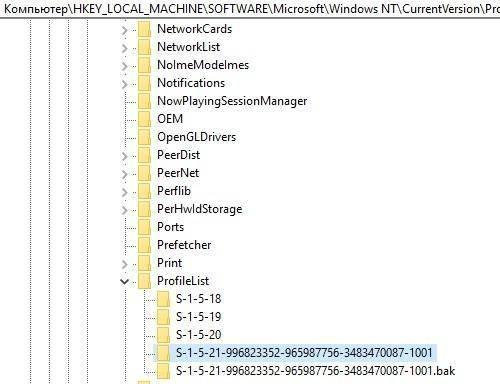Click the NoImeModeImes folder icon
500x384 pixels.
coord(144,65)
